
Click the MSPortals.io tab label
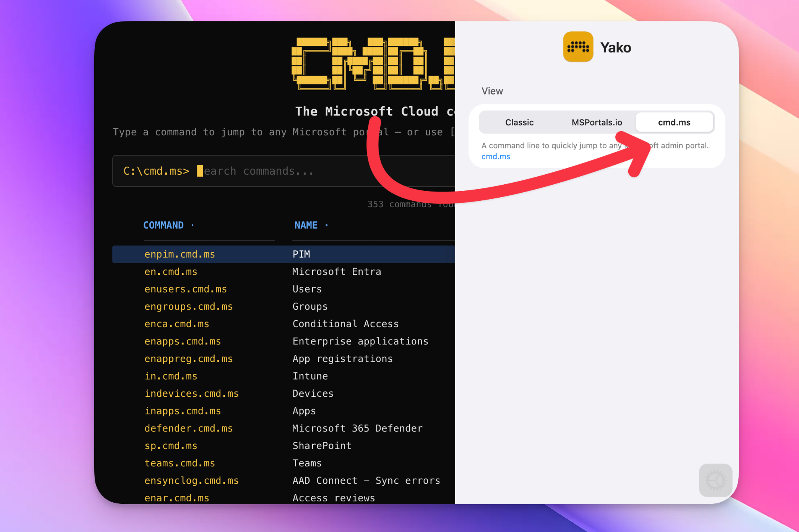596,122
